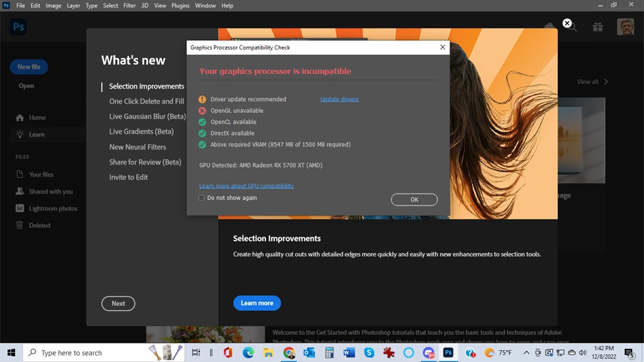644x362 pixels.
Task: Open the Image menu
Action: point(54,6)
